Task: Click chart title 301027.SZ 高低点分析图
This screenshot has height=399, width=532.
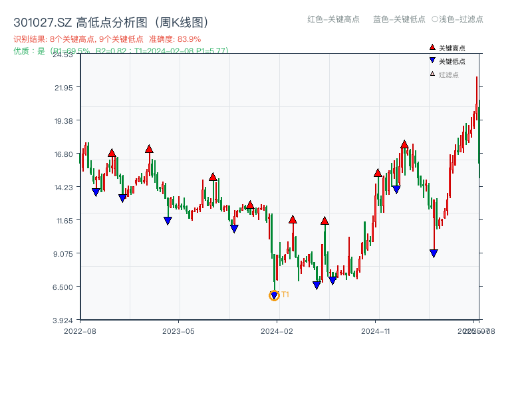Action: point(110,23)
